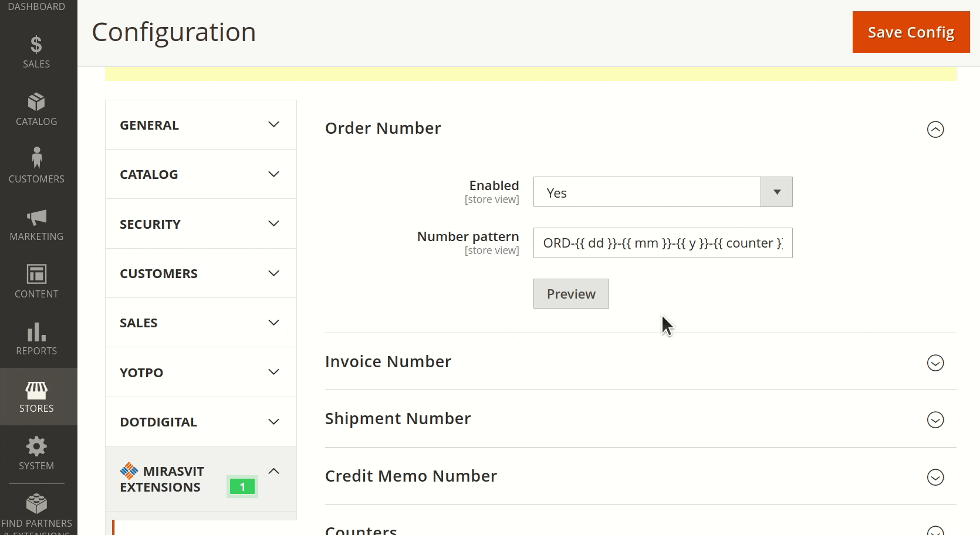Open the System gear icon
Viewport: 980px width, 535px height.
coord(36,452)
